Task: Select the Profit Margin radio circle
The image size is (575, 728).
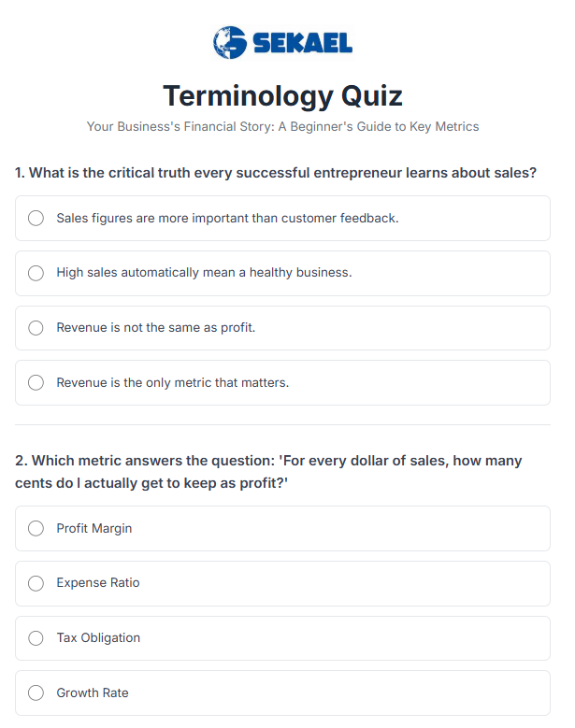Action: [36, 529]
